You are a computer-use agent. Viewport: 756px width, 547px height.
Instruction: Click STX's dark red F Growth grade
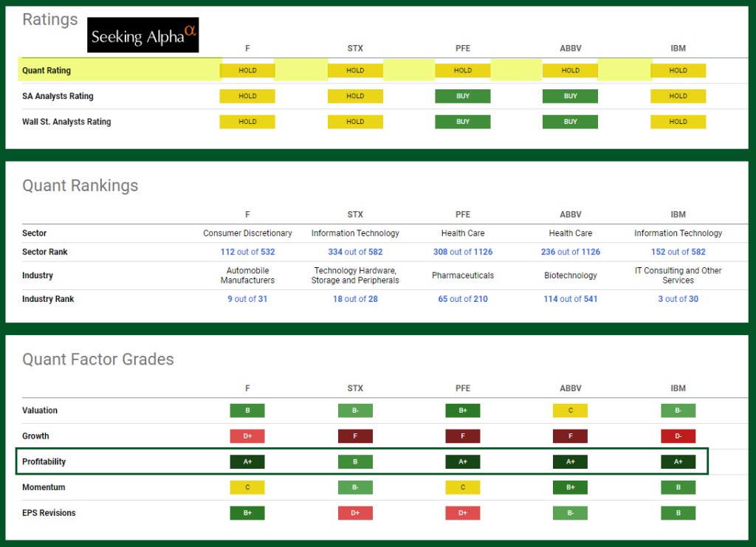pyautogui.click(x=355, y=436)
